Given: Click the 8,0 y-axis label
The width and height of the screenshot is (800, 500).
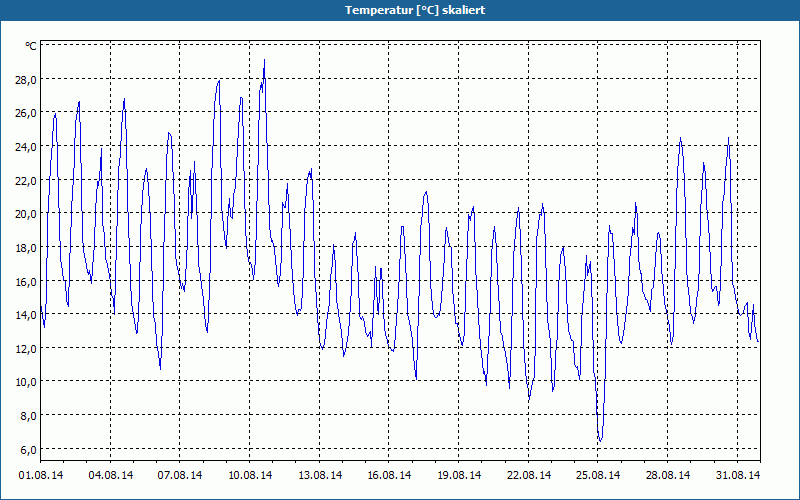Looking at the screenshot, I should (28, 416).
